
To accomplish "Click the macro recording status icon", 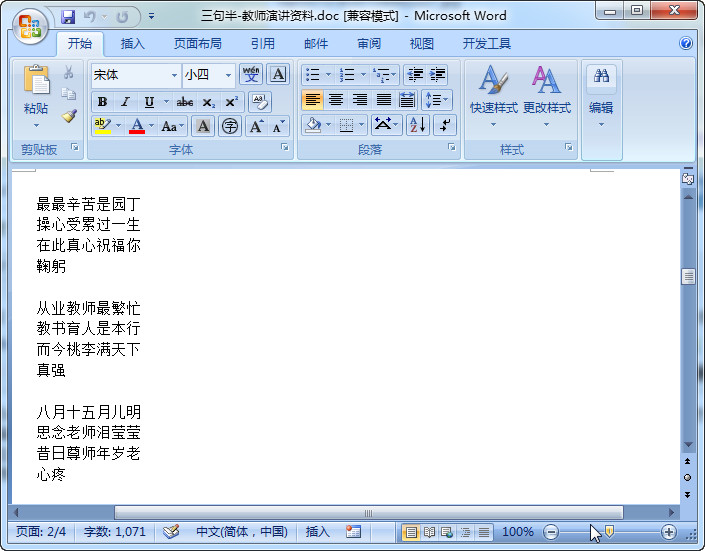I will pos(353,532).
